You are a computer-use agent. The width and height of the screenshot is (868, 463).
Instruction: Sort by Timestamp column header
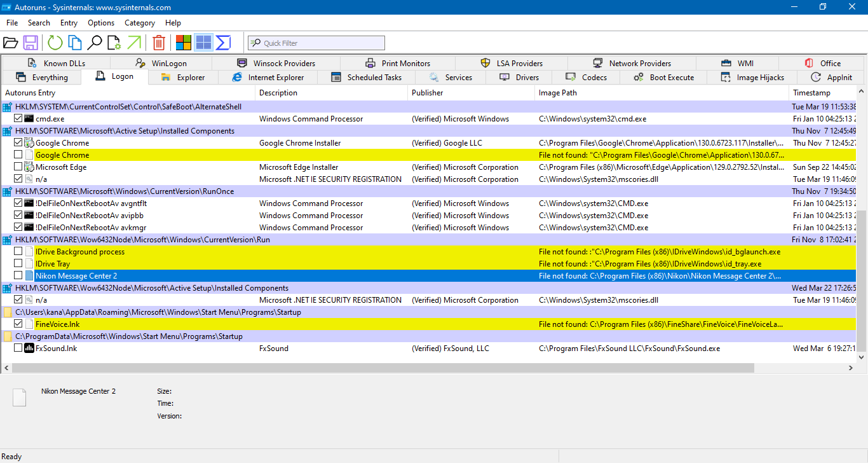[x=823, y=93]
